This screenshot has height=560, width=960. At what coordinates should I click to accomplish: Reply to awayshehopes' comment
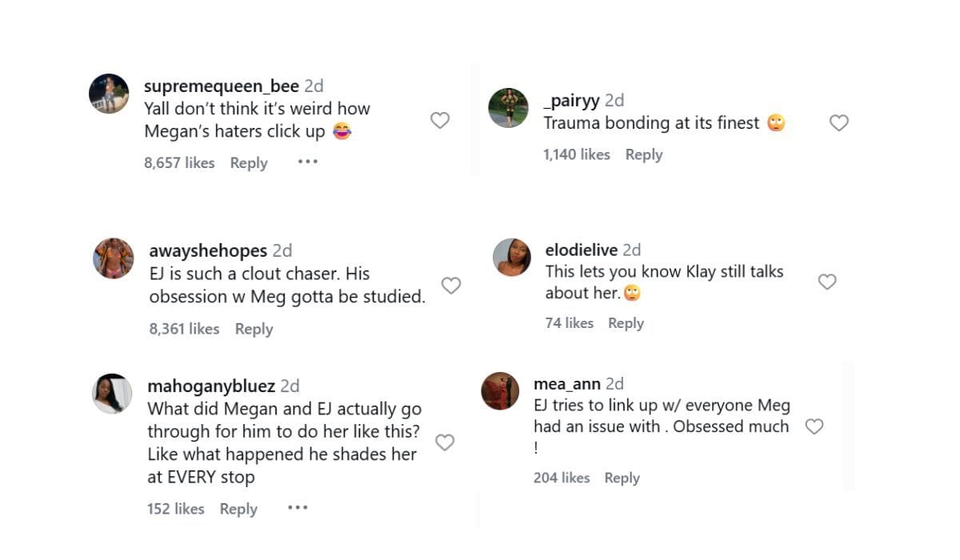coord(254,329)
